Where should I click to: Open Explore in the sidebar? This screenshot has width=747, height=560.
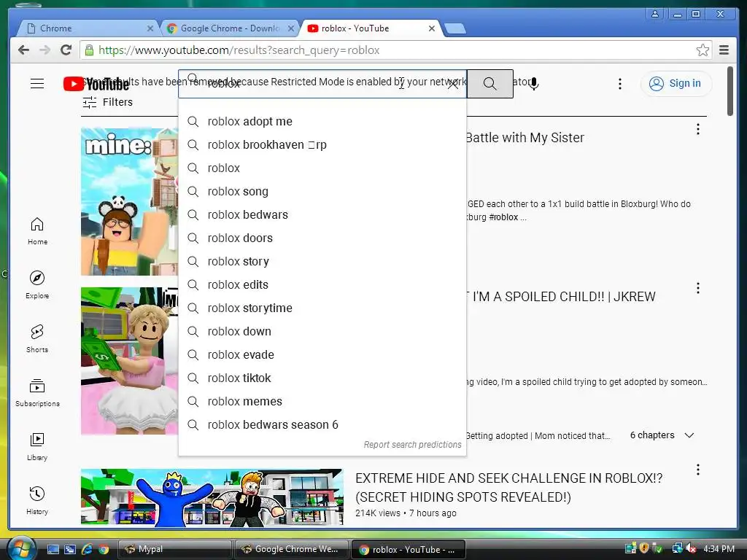click(37, 285)
